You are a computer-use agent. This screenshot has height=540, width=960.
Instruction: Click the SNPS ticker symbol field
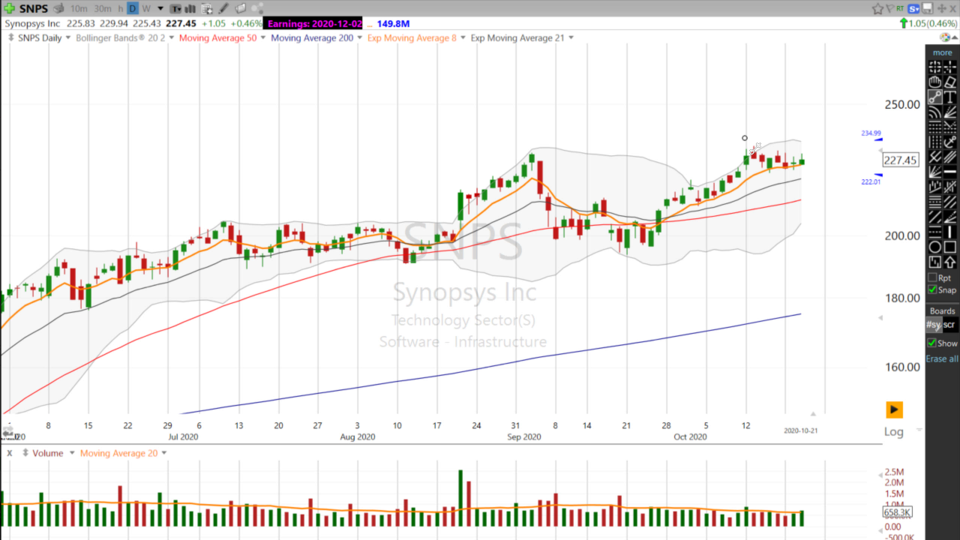coord(34,9)
